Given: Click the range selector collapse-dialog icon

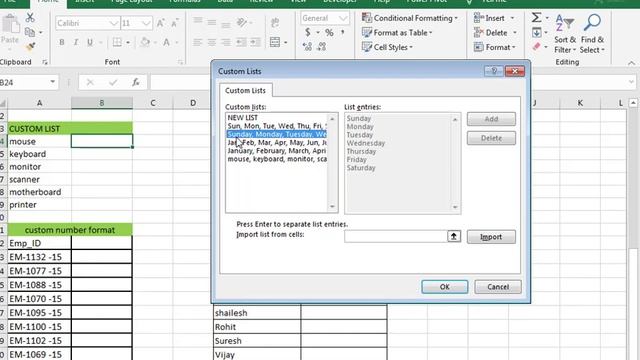Looking at the screenshot, I should click(x=453, y=236).
